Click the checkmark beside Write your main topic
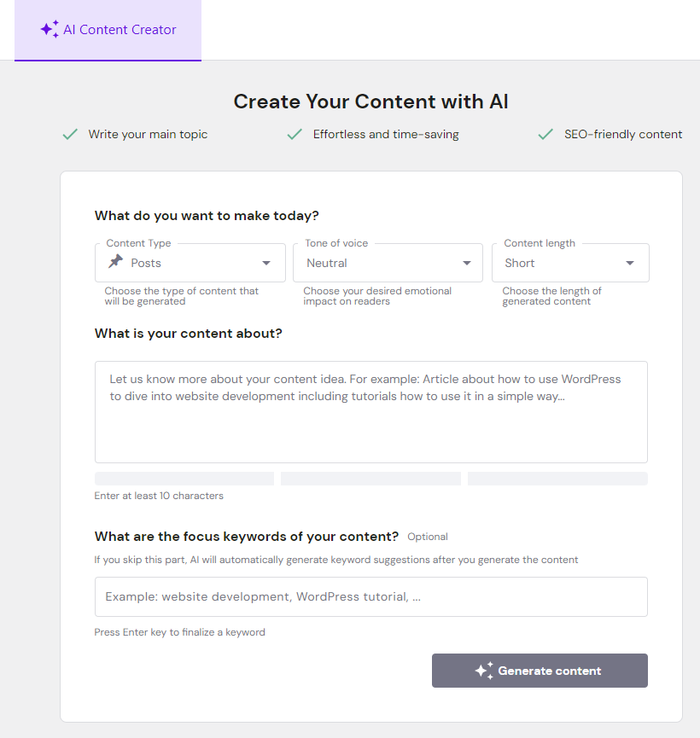 70,134
